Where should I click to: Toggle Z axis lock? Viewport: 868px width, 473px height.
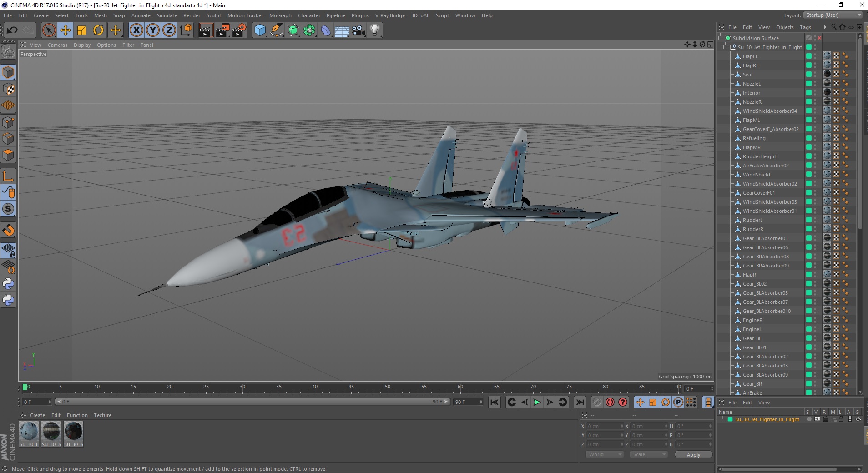pos(169,30)
